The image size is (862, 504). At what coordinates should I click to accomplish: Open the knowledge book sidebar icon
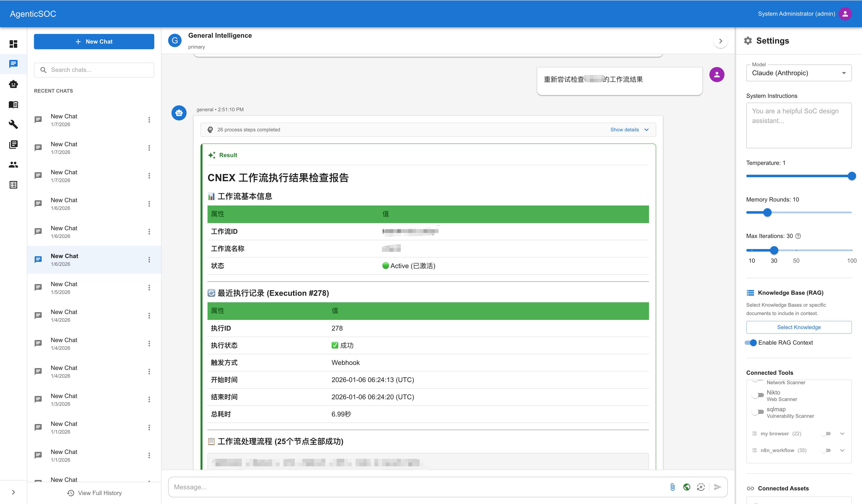coord(13,104)
